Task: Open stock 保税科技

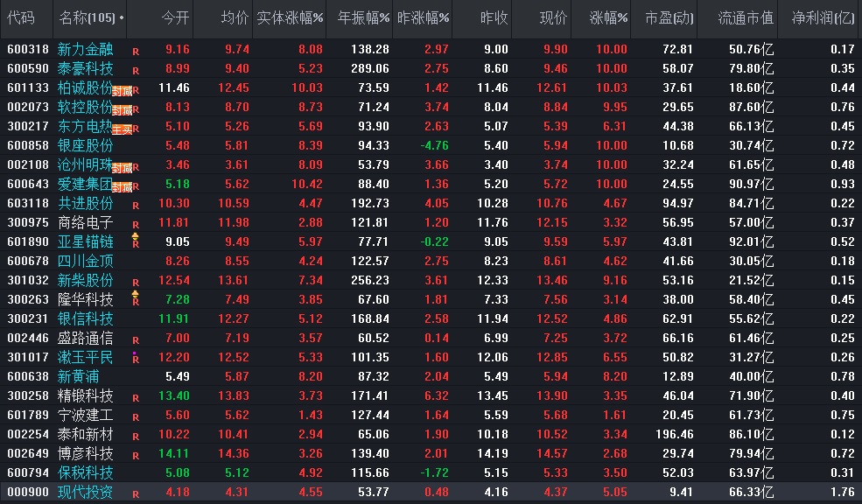Action: pos(85,472)
